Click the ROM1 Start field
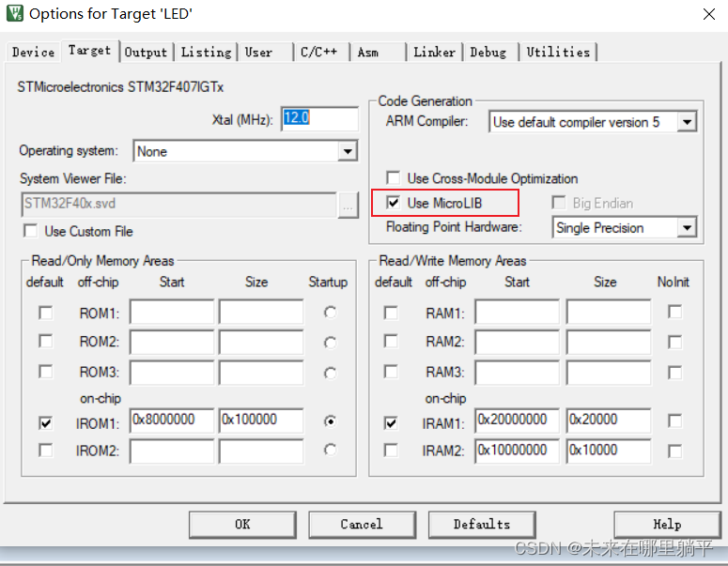 [x=172, y=312]
